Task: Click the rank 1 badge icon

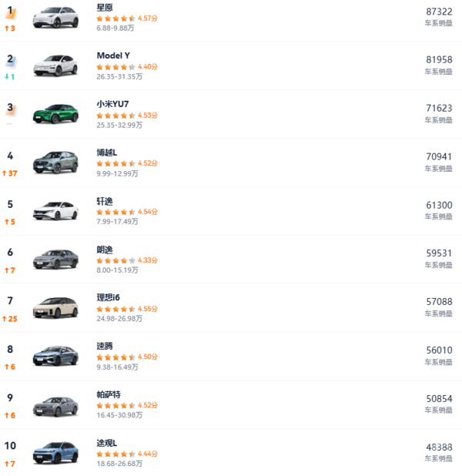Action: click(11, 12)
